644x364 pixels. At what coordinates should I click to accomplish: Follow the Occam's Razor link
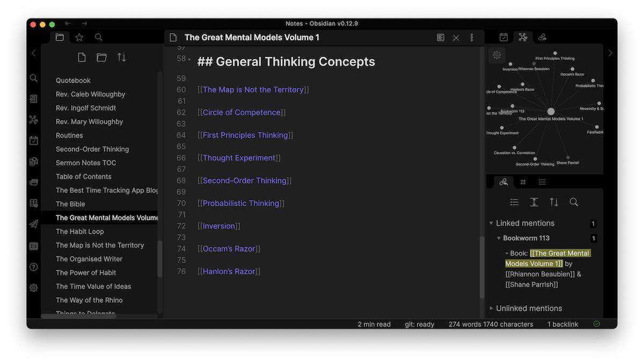pos(229,249)
